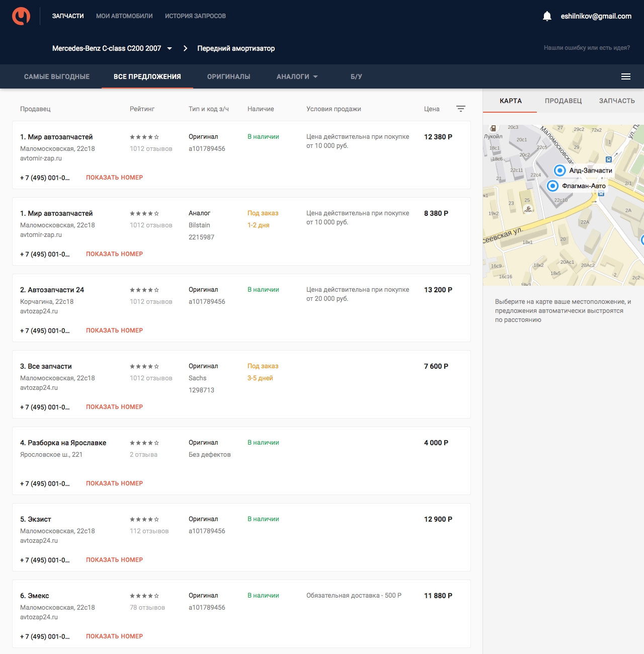Click 112 отзывов reviews count
Image resolution: width=644 pixels, height=654 pixels.
click(149, 531)
